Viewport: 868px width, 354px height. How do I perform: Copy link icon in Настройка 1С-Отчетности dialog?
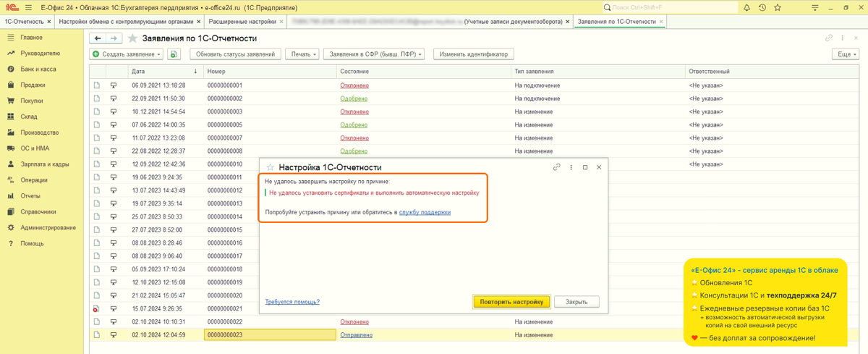(x=557, y=167)
